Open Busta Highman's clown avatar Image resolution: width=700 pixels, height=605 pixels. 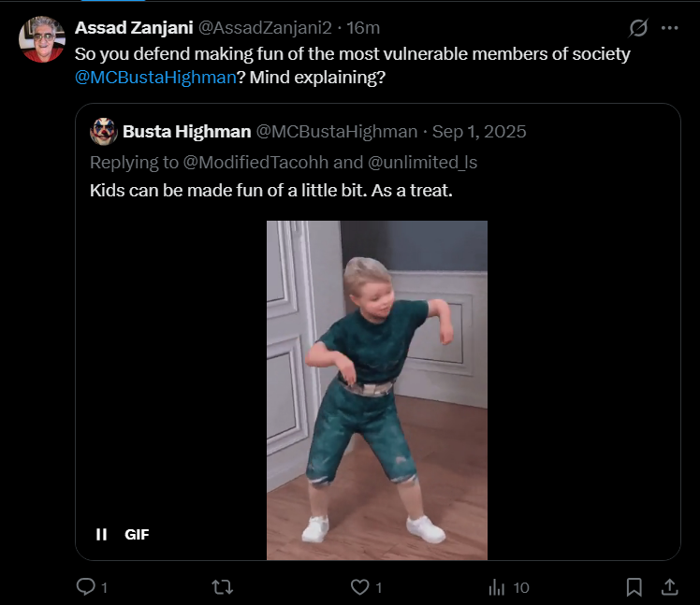(104, 132)
